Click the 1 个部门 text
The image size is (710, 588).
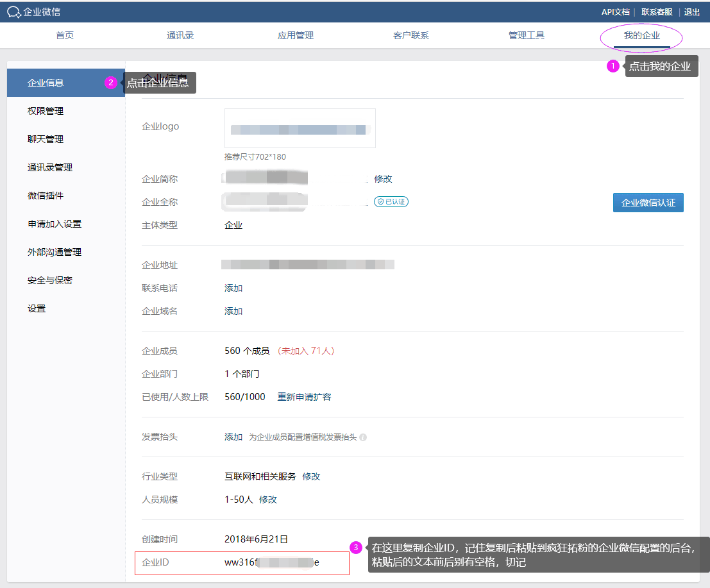coord(242,374)
